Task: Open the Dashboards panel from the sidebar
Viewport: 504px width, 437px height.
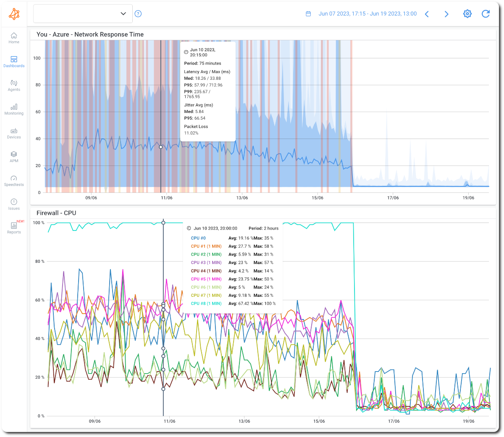Action: tap(14, 62)
